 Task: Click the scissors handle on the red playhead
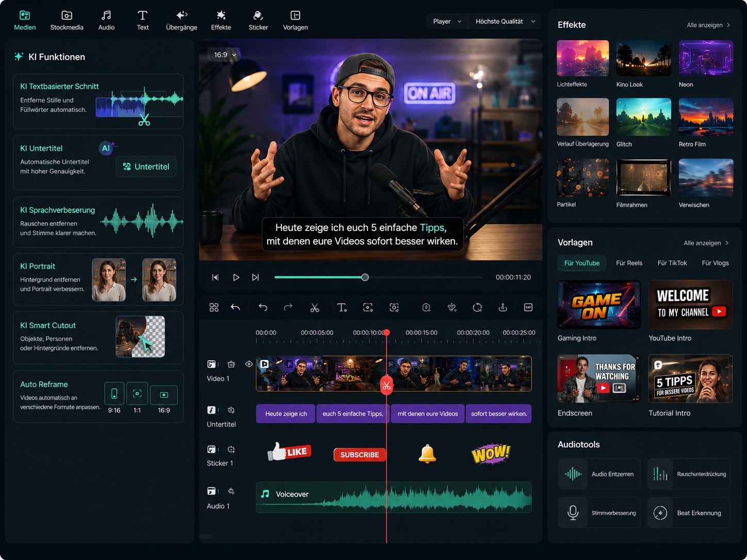click(386, 385)
